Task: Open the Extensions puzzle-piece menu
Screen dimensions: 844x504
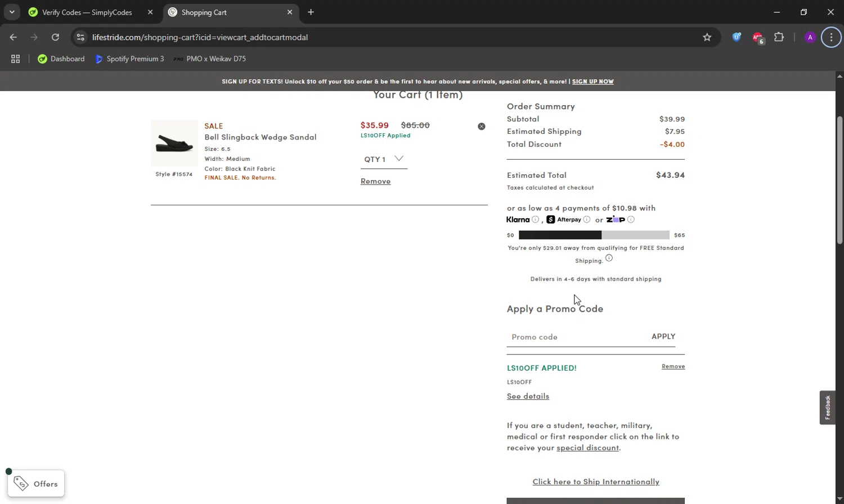Action: click(x=779, y=37)
